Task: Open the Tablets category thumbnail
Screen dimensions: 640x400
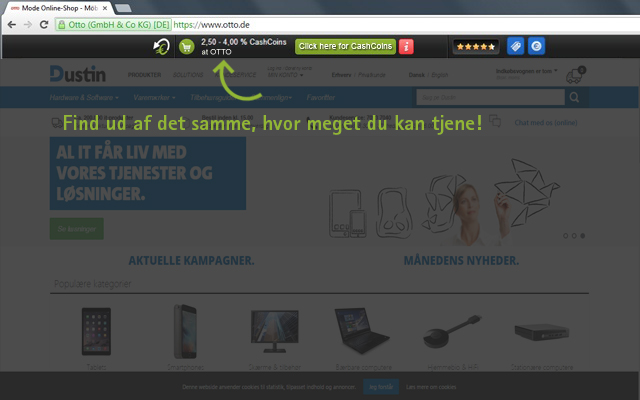Action: [x=96, y=331]
